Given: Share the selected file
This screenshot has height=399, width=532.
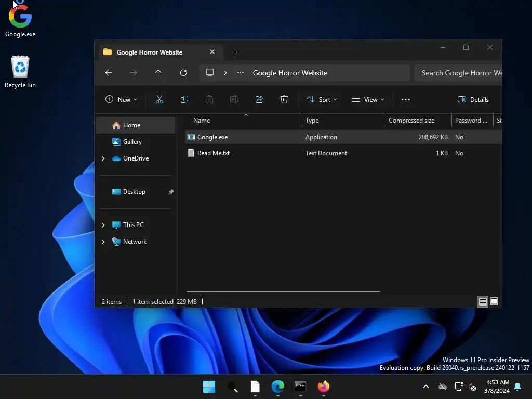Looking at the screenshot, I should coord(259,99).
